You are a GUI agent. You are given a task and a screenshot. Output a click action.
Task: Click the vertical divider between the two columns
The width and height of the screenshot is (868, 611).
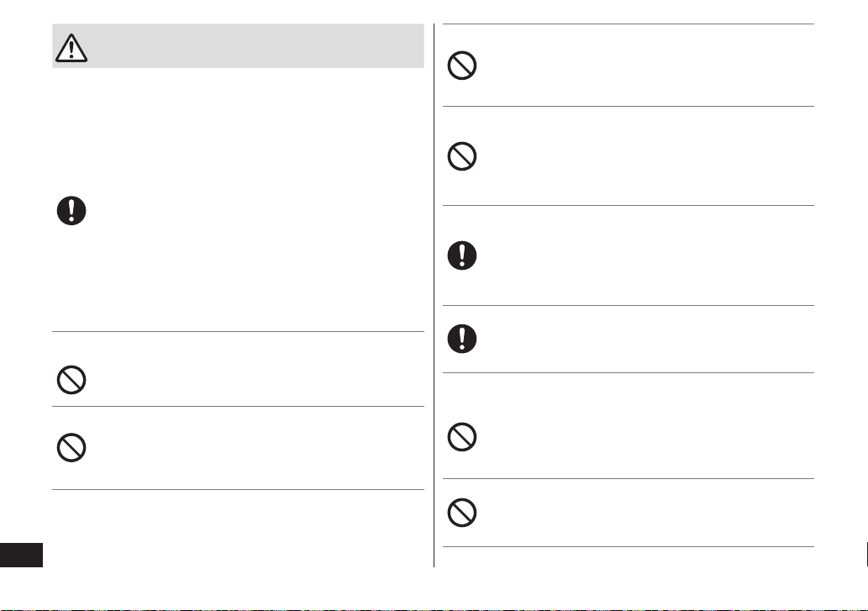coord(434,296)
